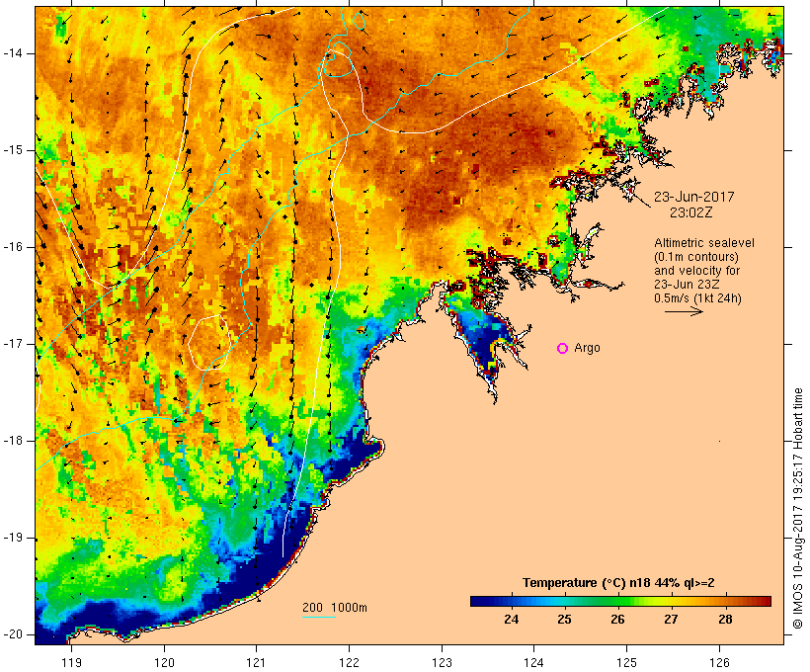
Task: Click the longitude axis label '123'
Action: [x=442, y=662]
